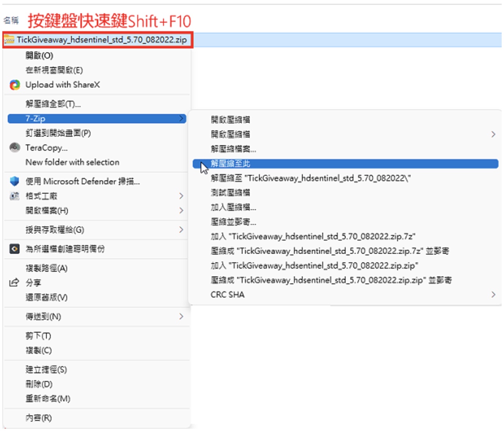Open the 7-Zip menu entry

97,118
